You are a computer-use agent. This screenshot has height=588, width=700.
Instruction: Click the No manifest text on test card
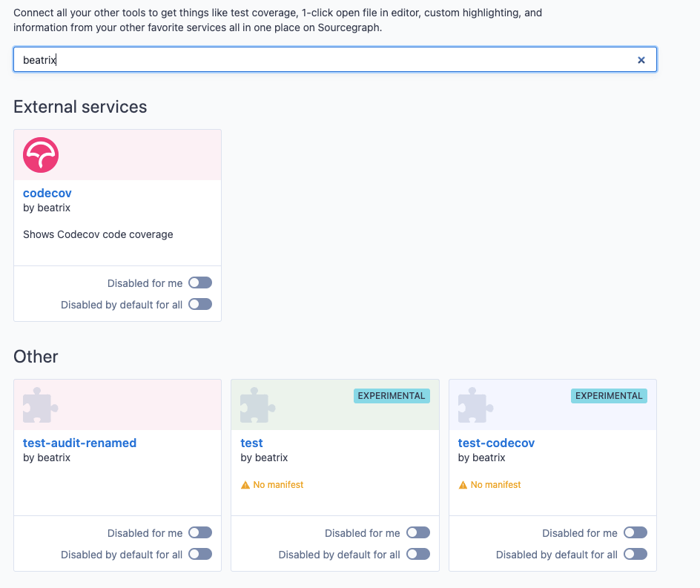(x=278, y=485)
